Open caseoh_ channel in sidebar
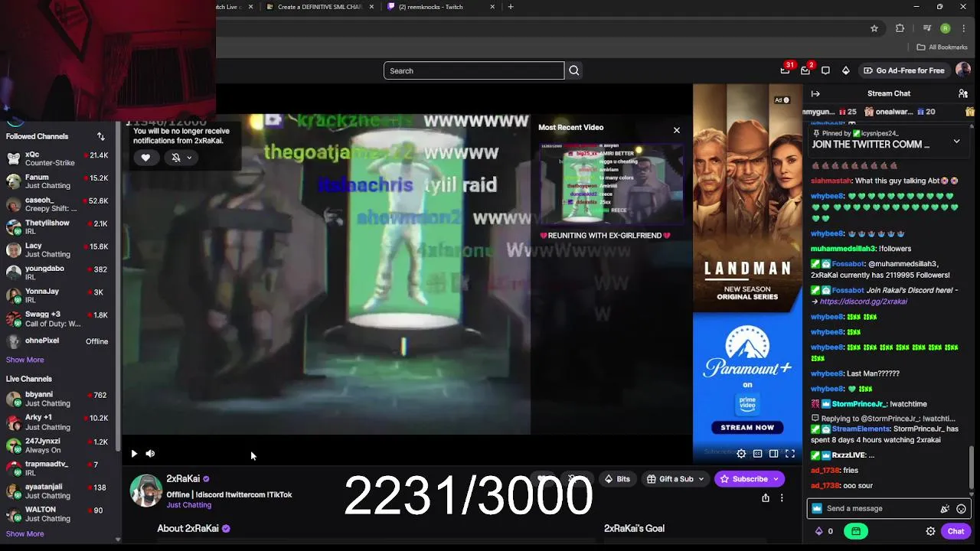The height and width of the screenshot is (551, 980). pyautogui.click(x=57, y=204)
